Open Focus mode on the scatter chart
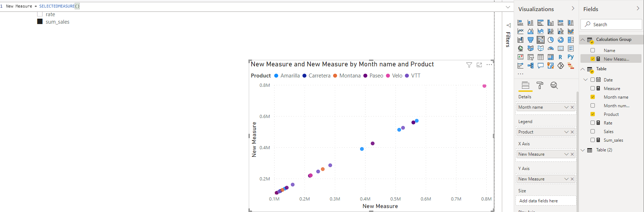This screenshot has height=212, width=644. pos(479,65)
